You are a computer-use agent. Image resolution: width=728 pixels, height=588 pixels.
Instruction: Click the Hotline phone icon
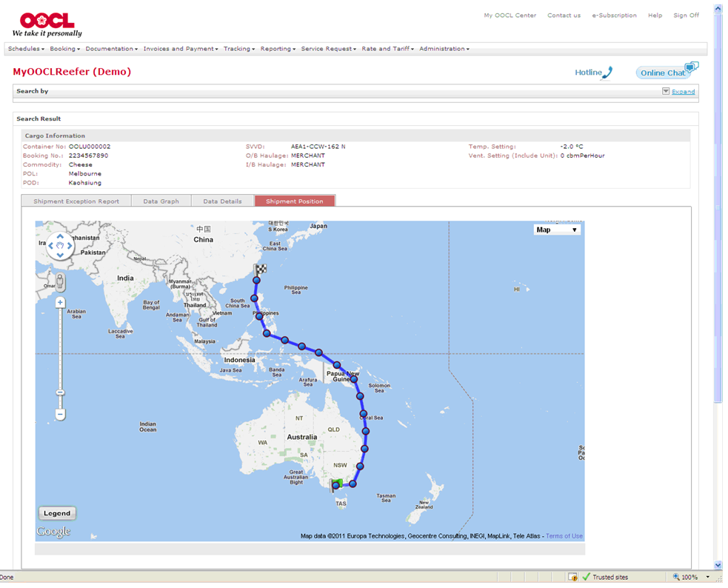pos(607,72)
